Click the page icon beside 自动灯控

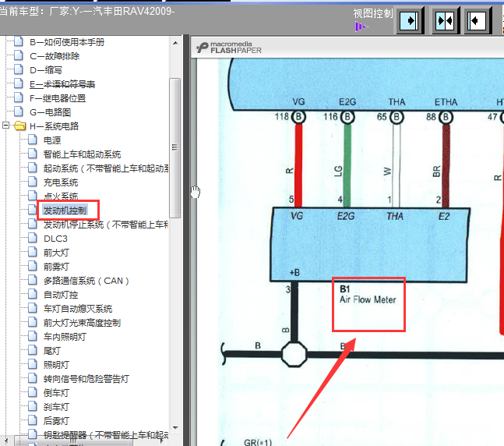pyautogui.click(x=32, y=294)
